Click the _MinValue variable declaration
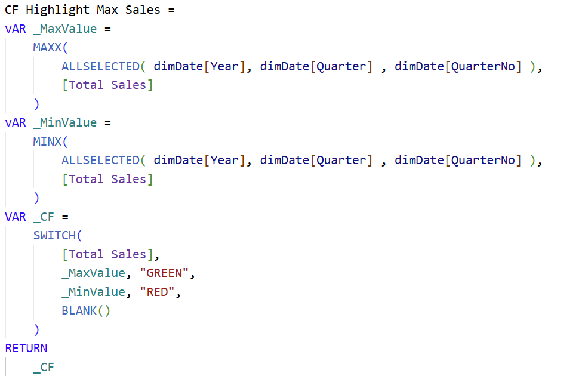This screenshot has width=588, height=376. click(65, 123)
